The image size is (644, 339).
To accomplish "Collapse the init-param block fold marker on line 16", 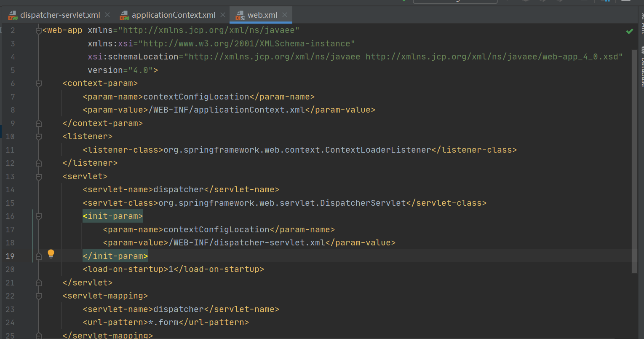I will (x=38, y=216).
